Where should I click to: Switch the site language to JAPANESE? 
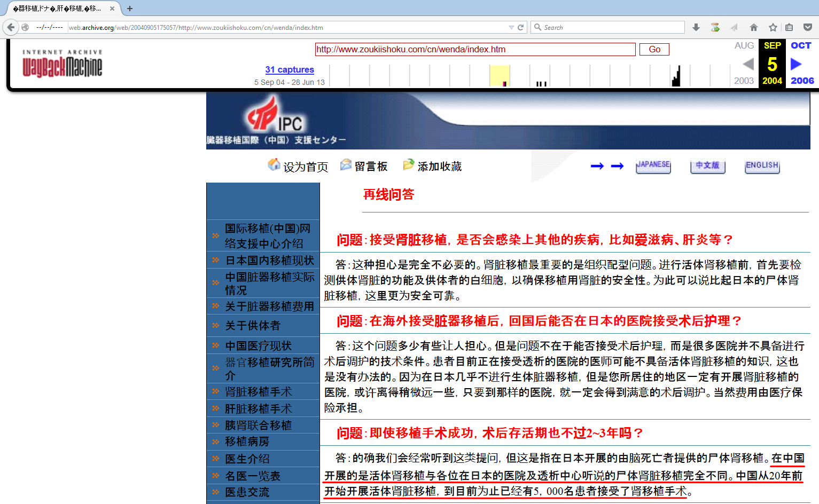[x=653, y=166]
